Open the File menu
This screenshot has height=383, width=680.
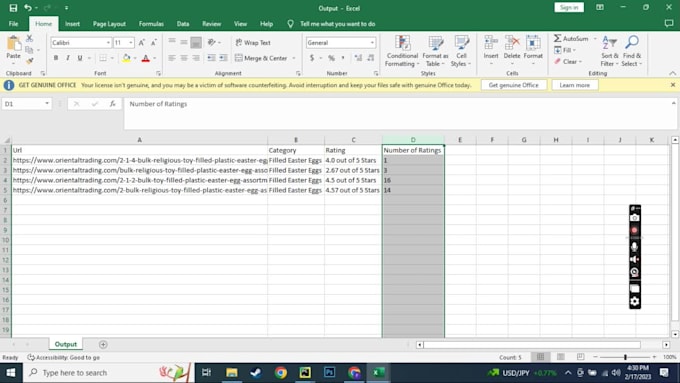13,24
